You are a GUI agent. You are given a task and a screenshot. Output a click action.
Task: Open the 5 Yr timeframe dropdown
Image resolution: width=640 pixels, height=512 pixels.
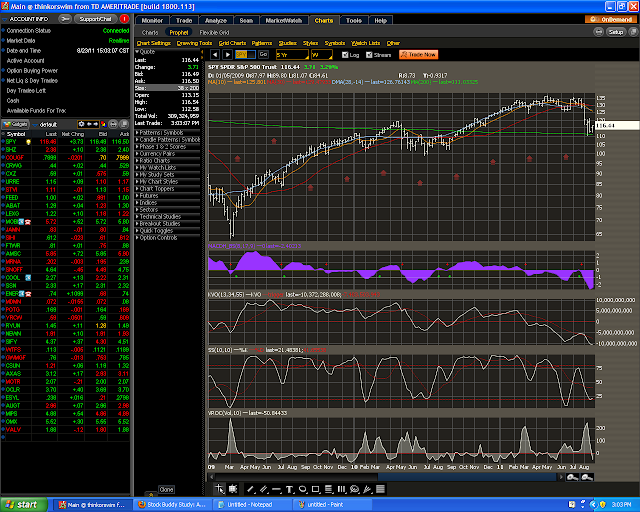click(292, 55)
